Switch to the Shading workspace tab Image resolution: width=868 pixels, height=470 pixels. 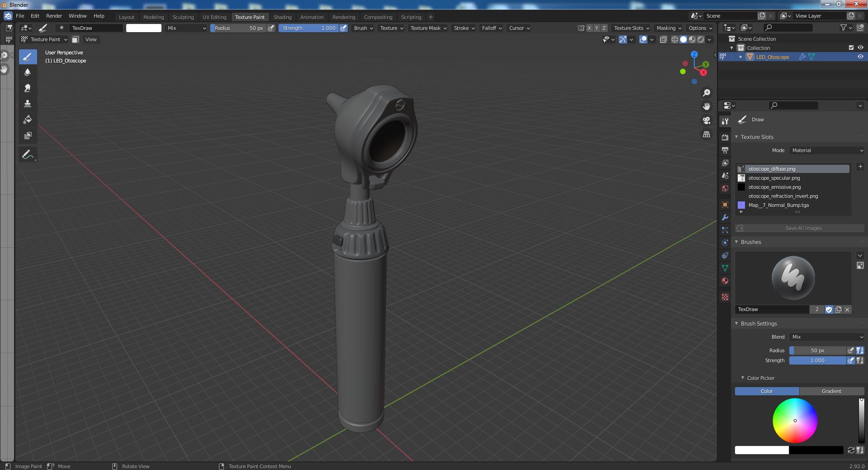tap(282, 17)
